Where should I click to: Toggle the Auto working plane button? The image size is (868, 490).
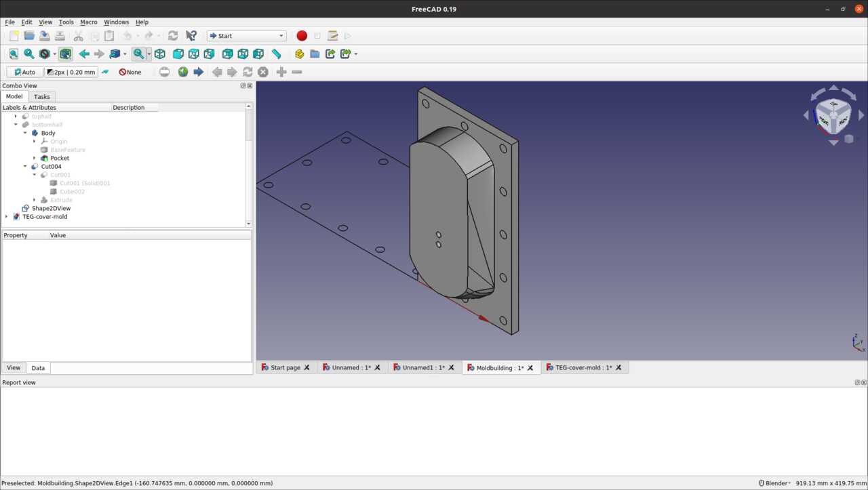coord(25,72)
